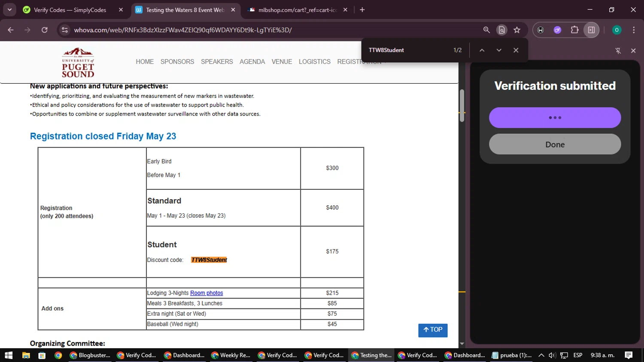Click the ESP input language indicator
644x362 pixels.
[x=578, y=355]
